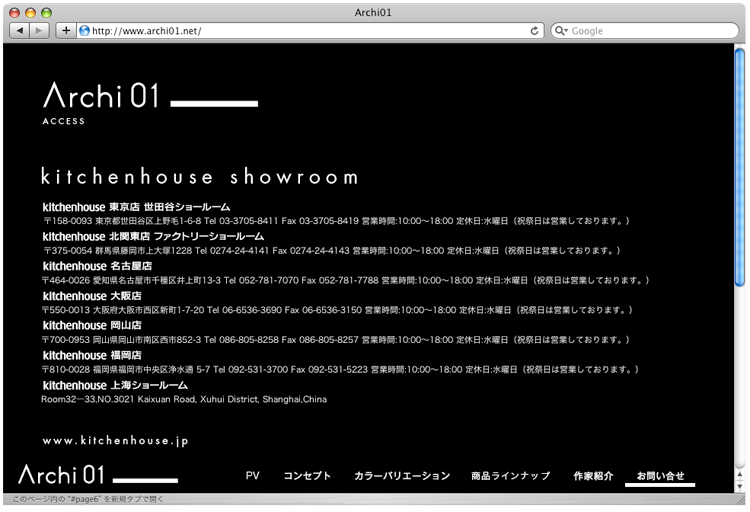The height and width of the screenshot is (512, 750).
Task: Click the vertical scrollbar thumb
Action: (739, 167)
